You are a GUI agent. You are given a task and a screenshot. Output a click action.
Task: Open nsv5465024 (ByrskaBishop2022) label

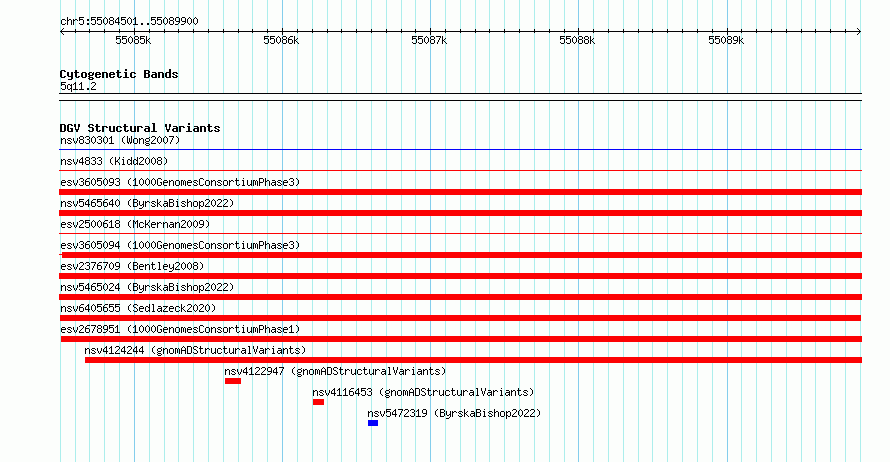coord(147,287)
